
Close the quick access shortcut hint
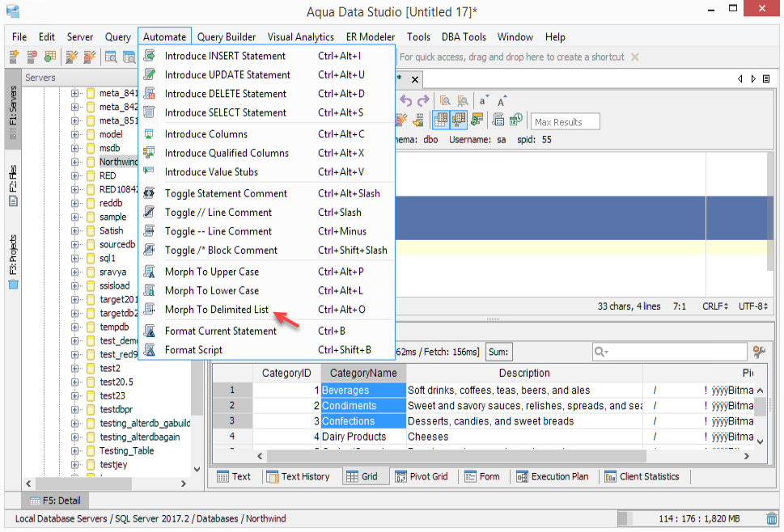634,57
